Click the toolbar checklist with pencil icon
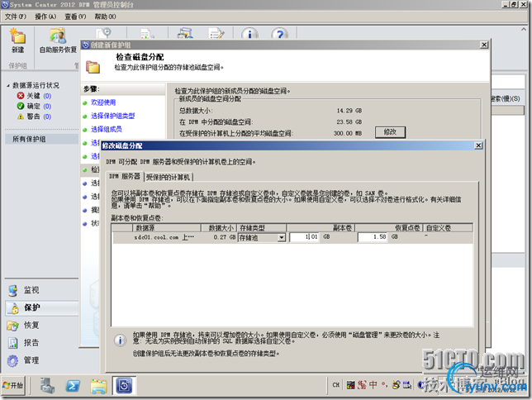Viewport: 532px width, 400px height. click(216, 33)
